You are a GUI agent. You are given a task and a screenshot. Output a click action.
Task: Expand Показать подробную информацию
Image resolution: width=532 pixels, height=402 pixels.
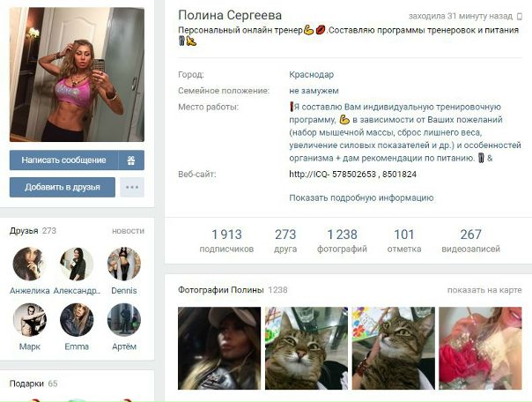tap(361, 198)
